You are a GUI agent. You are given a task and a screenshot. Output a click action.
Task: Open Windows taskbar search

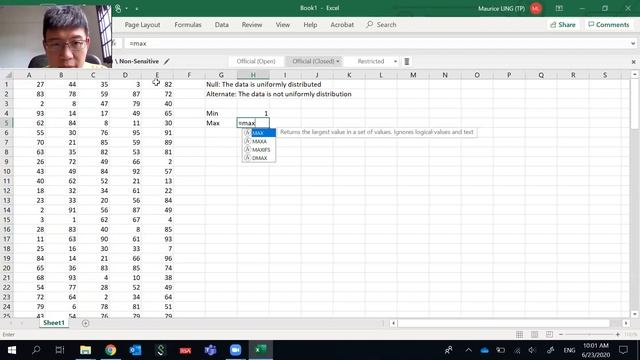(36, 350)
